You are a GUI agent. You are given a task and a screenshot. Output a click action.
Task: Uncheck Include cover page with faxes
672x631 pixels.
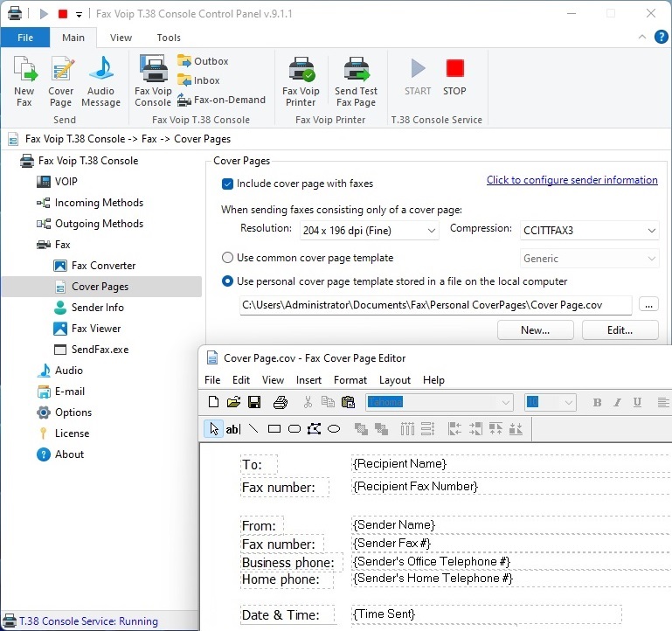[x=228, y=184]
